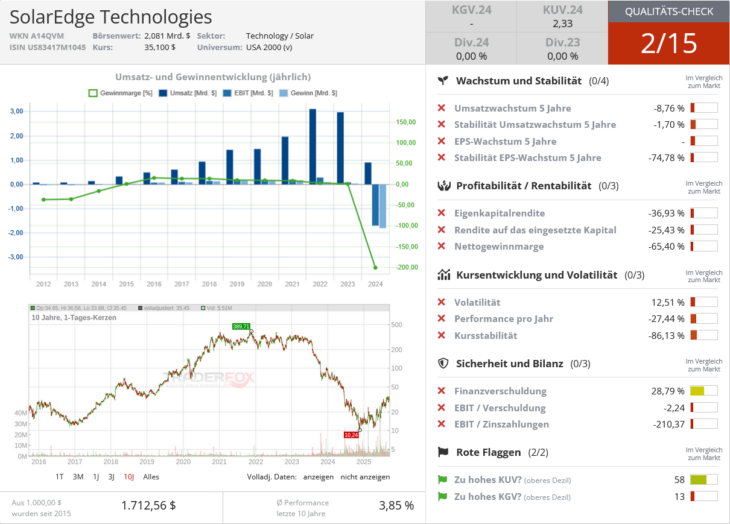The image size is (730, 524).
Task: Click nicht anzeigen for Volladj. Daten
Action: coord(365,477)
